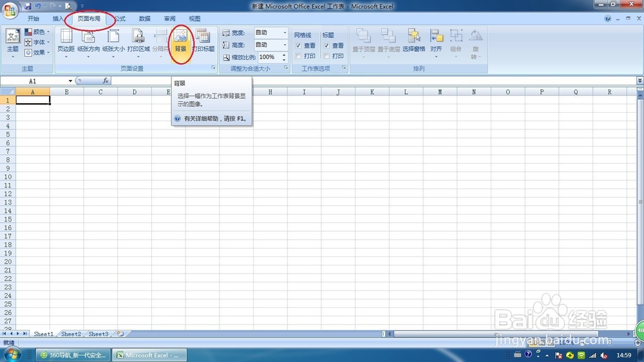This screenshot has height=362, width=644.
Task: Click Send to Back (置于底层)
Action: tap(388, 43)
